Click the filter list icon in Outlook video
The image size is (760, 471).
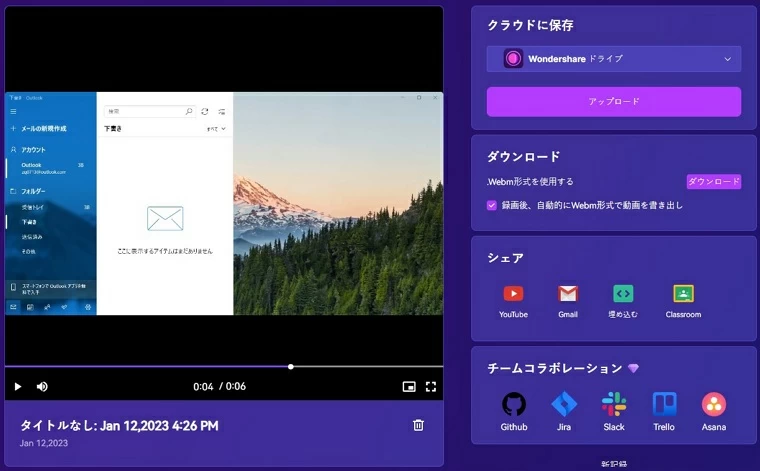222,111
